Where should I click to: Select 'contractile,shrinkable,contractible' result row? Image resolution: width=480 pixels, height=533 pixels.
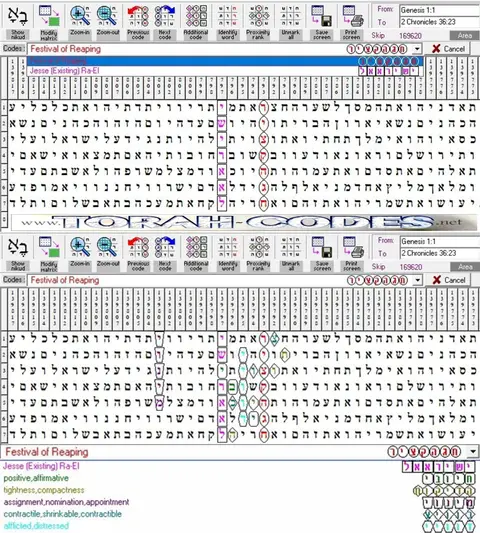(240, 514)
